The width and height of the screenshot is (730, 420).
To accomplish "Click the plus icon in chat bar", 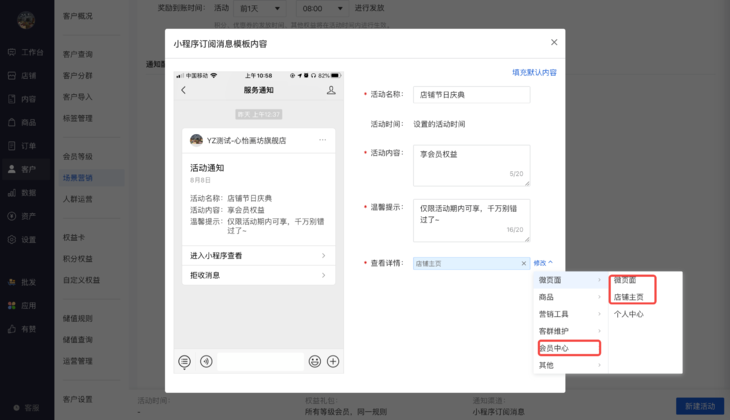I will coord(333,361).
